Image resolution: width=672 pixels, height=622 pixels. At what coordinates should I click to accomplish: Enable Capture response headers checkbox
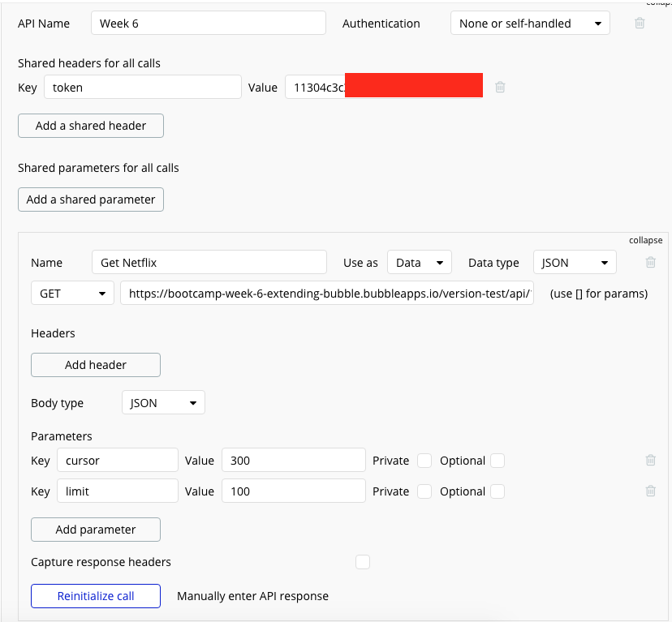coord(363,562)
